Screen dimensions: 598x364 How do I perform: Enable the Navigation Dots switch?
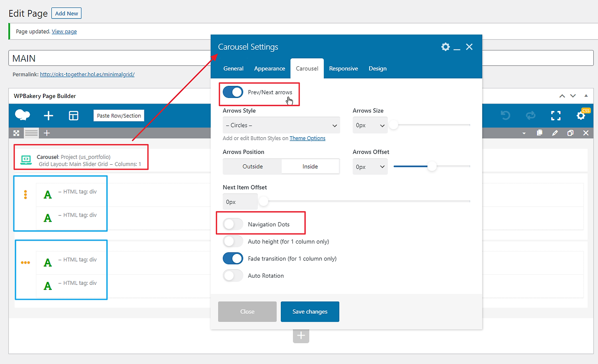point(233,224)
